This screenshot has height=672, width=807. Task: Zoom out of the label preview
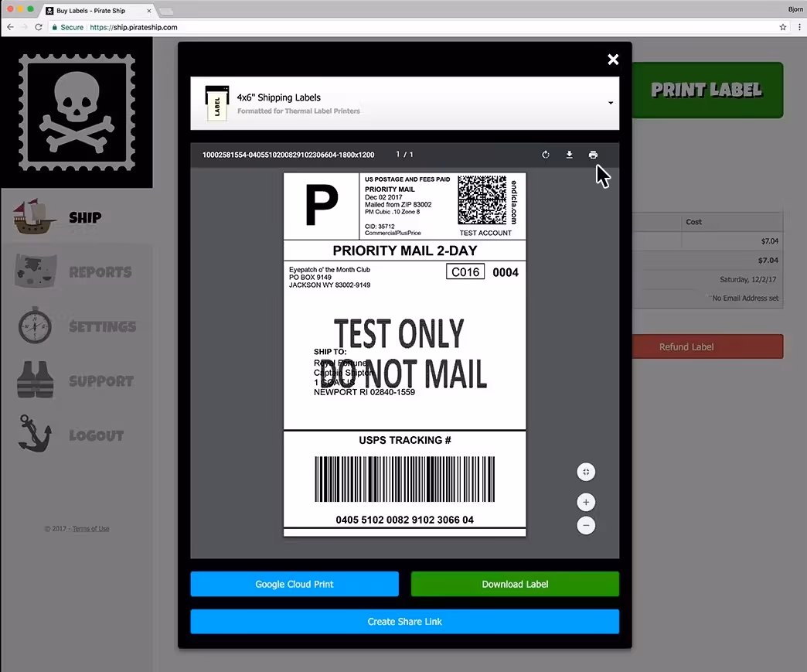click(586, 525)
